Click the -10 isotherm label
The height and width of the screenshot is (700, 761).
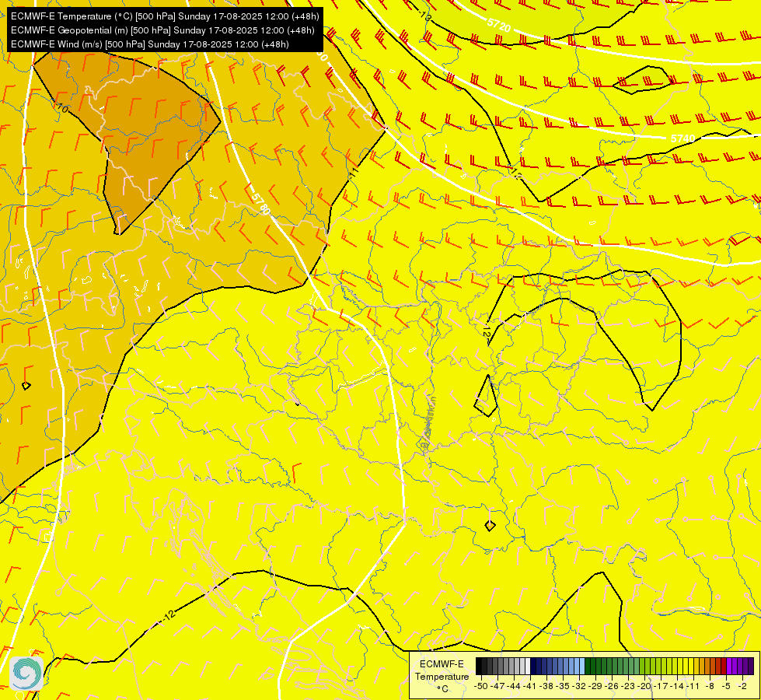click(60, 107)
